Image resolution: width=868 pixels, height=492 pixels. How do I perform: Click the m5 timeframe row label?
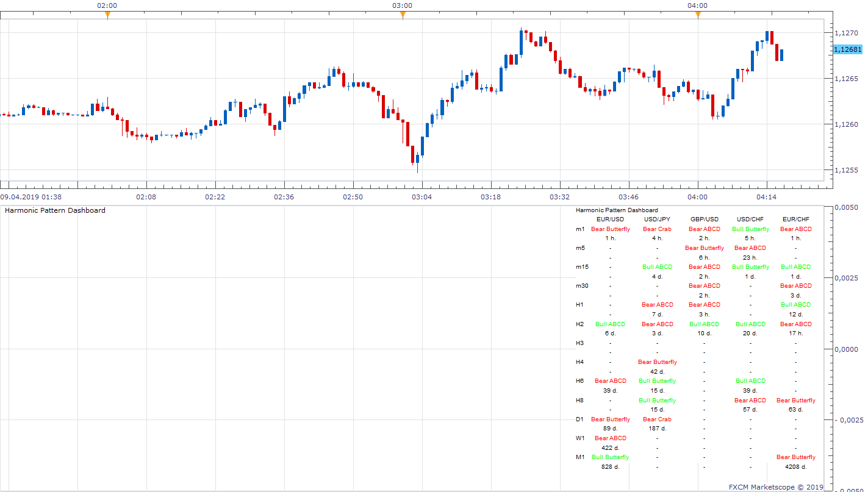pyautogui.click(x=580, y=248)
